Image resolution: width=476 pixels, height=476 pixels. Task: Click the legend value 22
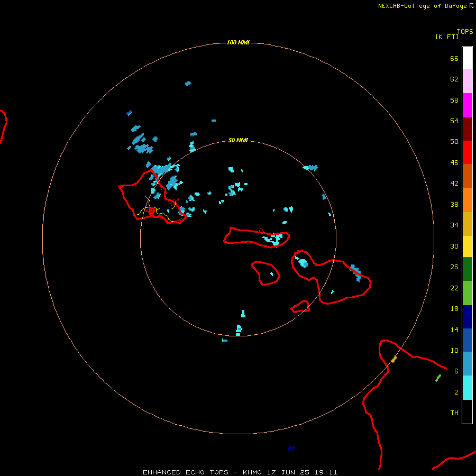[454, 288]
